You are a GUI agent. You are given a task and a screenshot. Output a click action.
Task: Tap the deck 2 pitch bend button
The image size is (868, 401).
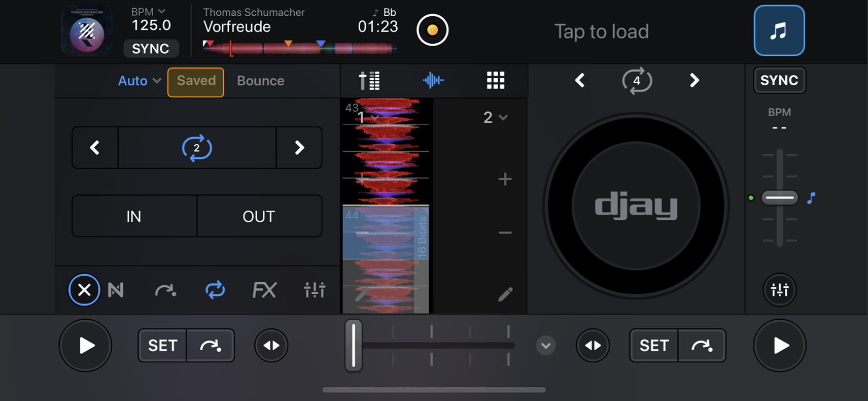(593, 346)
